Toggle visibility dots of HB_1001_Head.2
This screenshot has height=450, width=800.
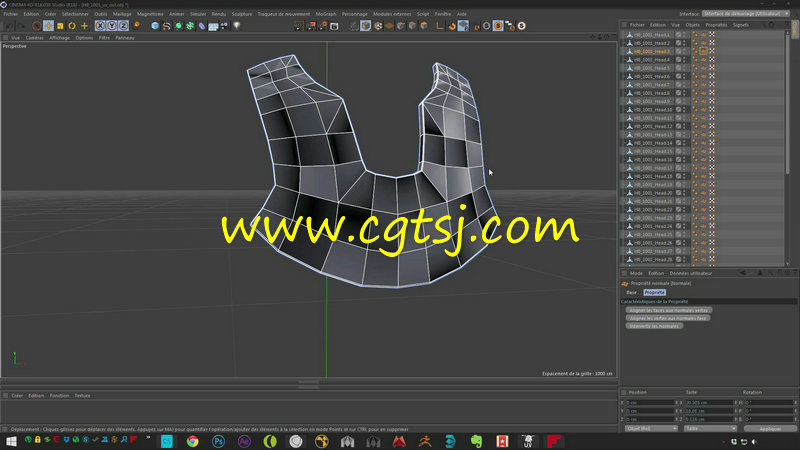(x=685, y=43)
